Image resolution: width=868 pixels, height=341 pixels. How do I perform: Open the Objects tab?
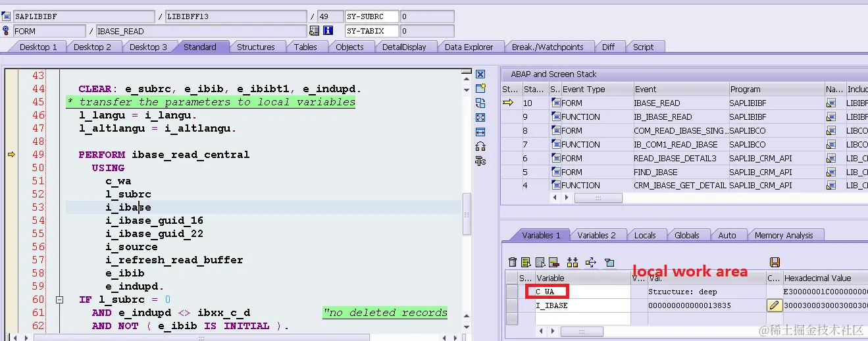coord(349,47)
